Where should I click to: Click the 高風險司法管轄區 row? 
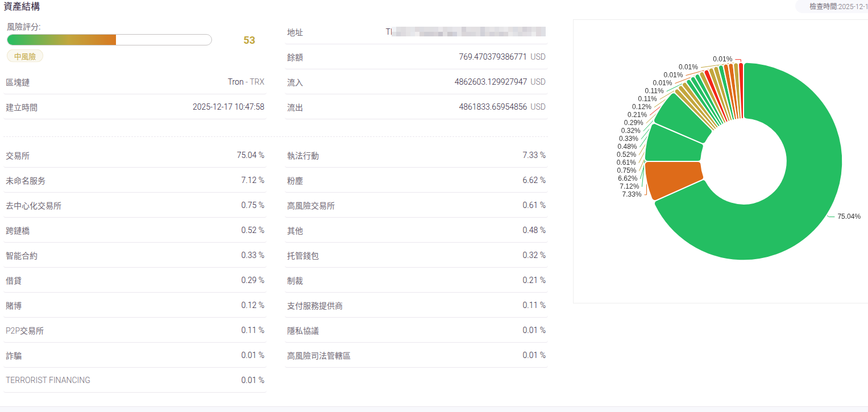pyautogui.click(x=416, y=355)
